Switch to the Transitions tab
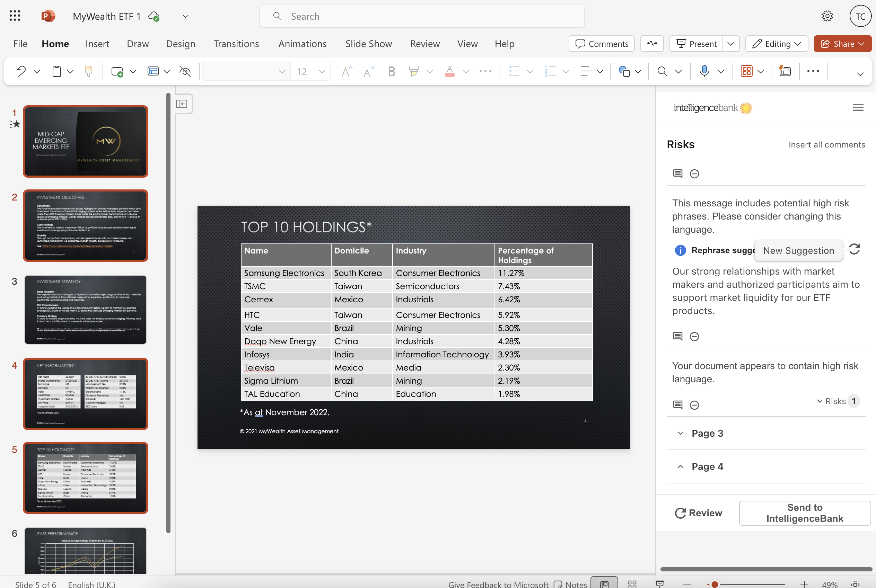Screen dimensions: 876x588 [x=236, y=44]
